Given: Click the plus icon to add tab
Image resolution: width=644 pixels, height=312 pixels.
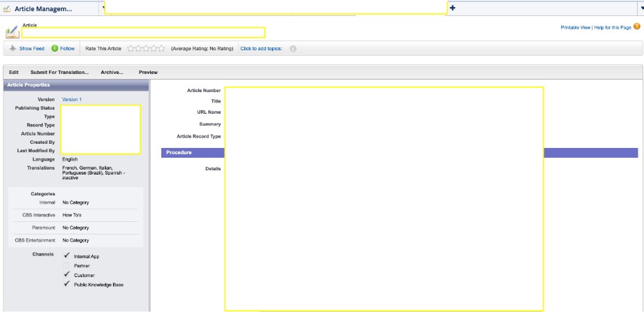Looking at the screenshot, I should (x=452, y=8).
